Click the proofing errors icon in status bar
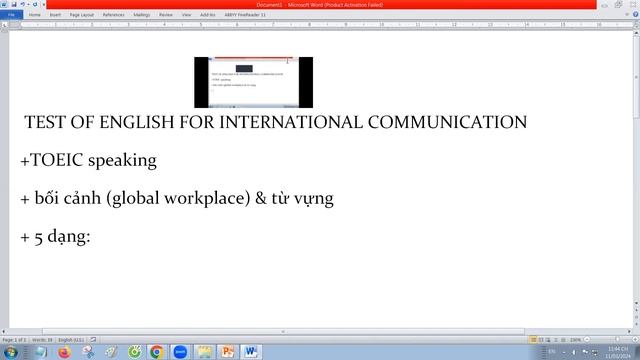 (93, 340)
